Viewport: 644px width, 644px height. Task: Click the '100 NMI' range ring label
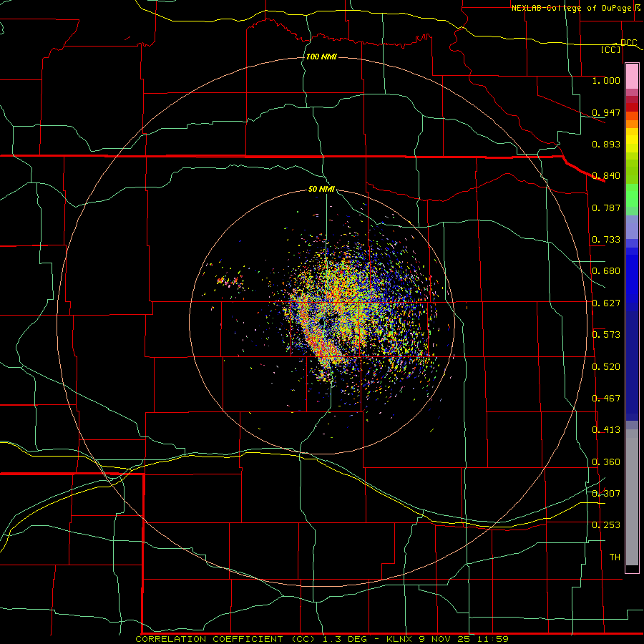(x=321, y=57)
